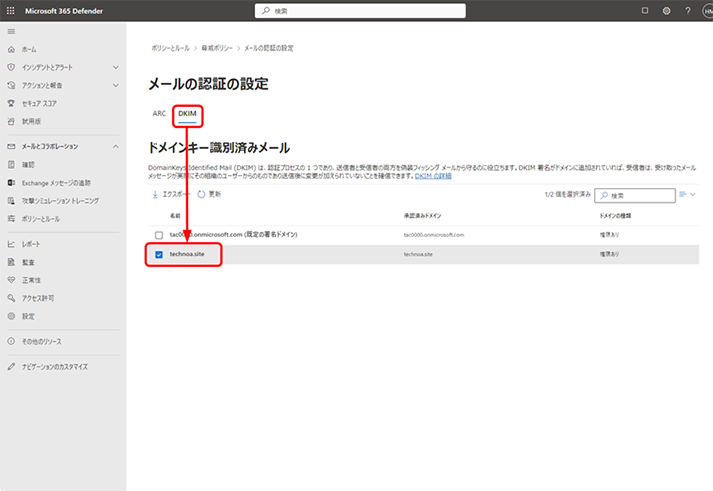The width and height of the screenshot is (713, 491).
Task: Open Attack simulation training navigation item
Action: coord(60,200)
